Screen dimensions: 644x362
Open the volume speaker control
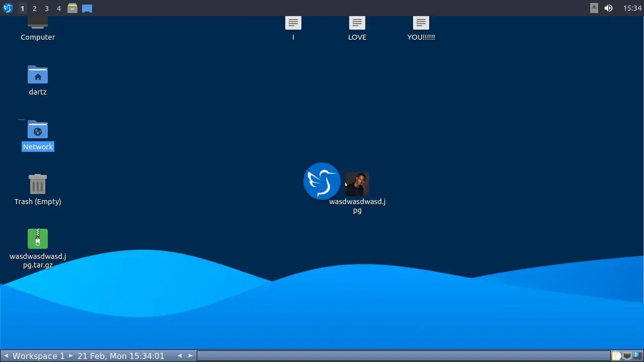608,8
